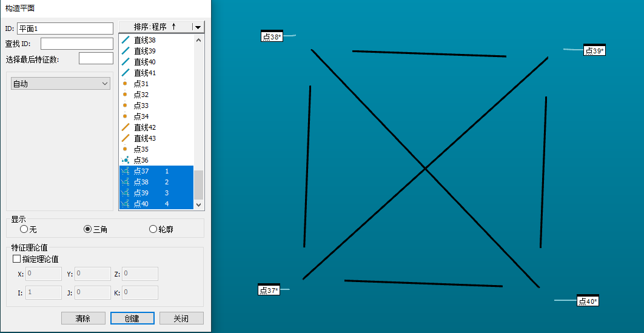Click the 查找 ID input field
Image resolution: width=644 pixels, height=333 pixels.
(x=76, y=44)
